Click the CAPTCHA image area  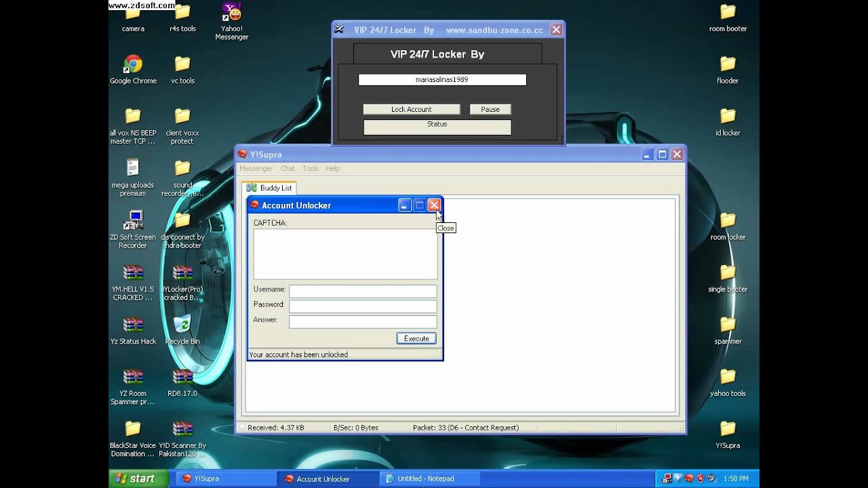pyautogui.click(x=345, y=254)
